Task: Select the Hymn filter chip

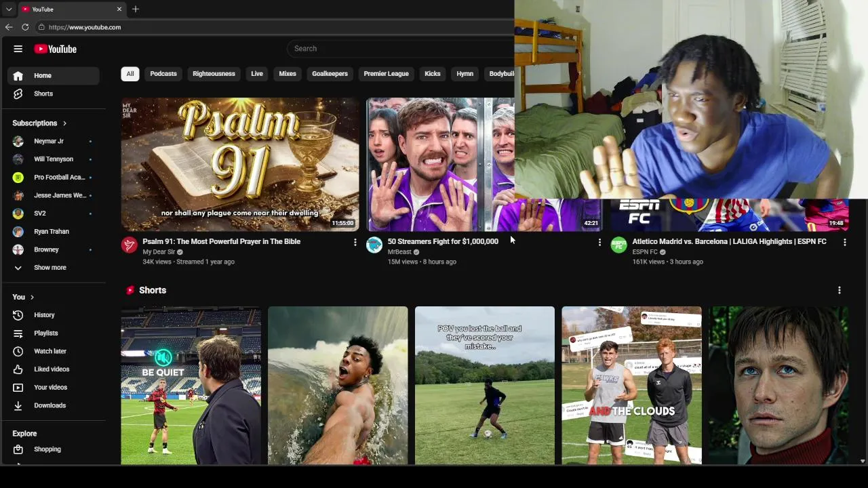Action: 465,74
